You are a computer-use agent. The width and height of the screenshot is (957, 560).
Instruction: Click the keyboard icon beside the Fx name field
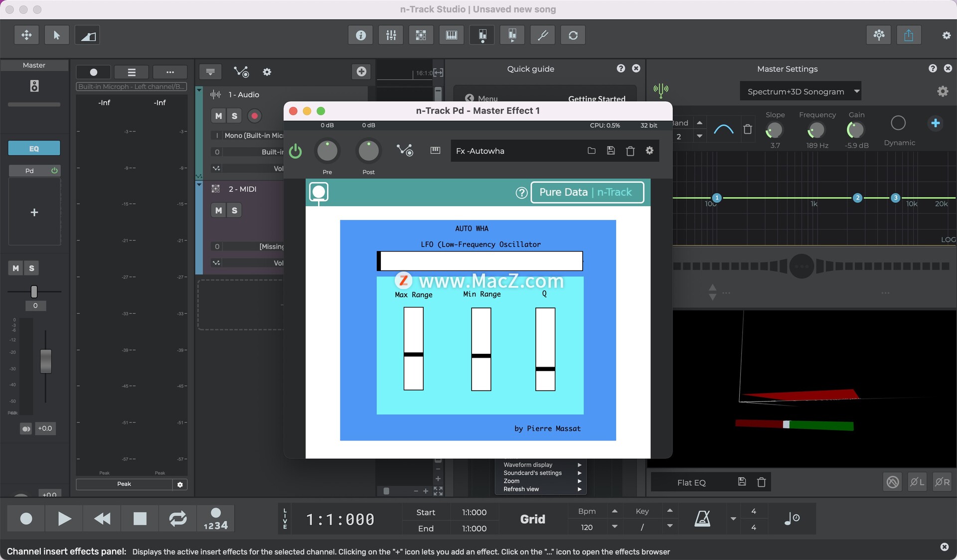(435, 150)
